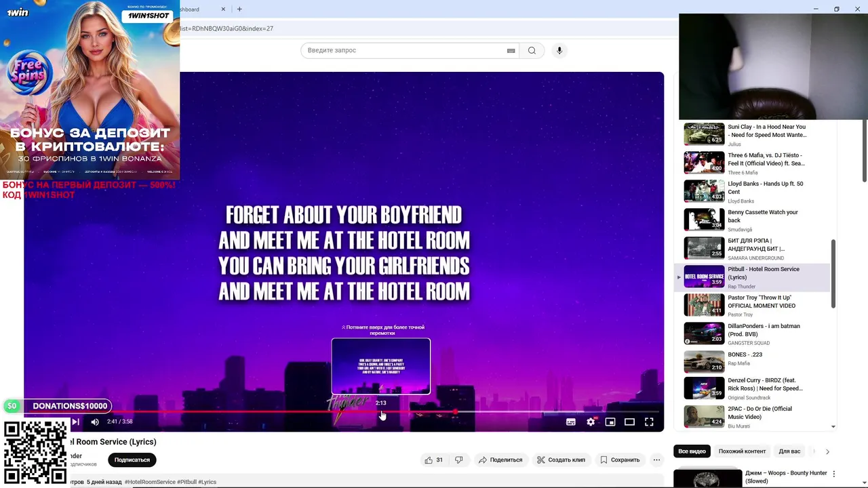The image size is (868, 488).
Task: Open the video player settings gear
Action: click(591, 422)
